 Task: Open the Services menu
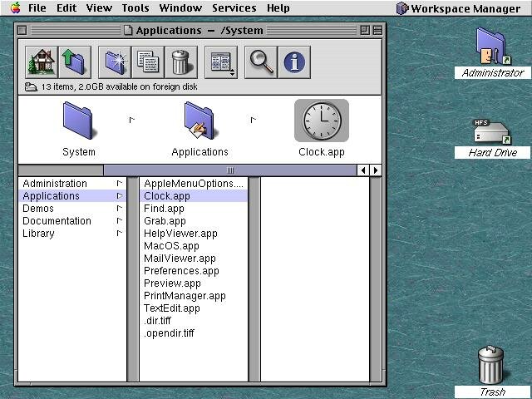click(x=234, y=7)
